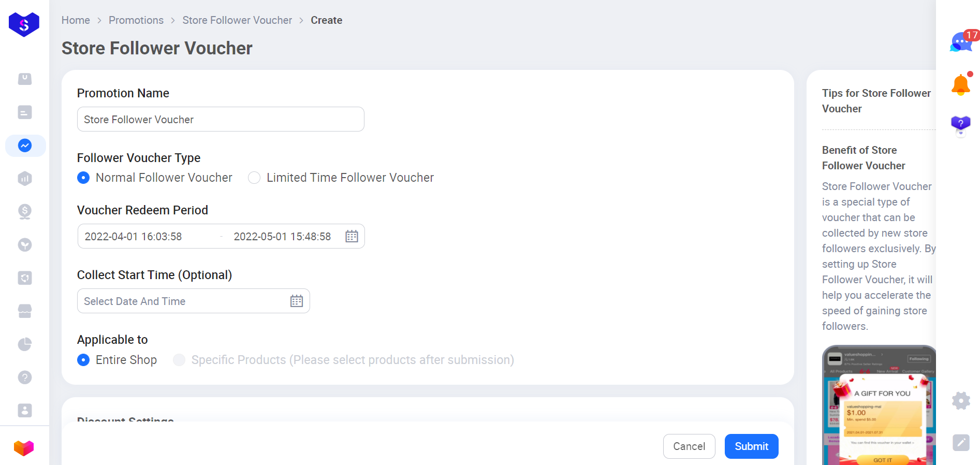Image resolution: width=980 pixels, height=465 pixels.
Task: Open the Voucher Redeem Period calendar
Action: pos(352,237)
